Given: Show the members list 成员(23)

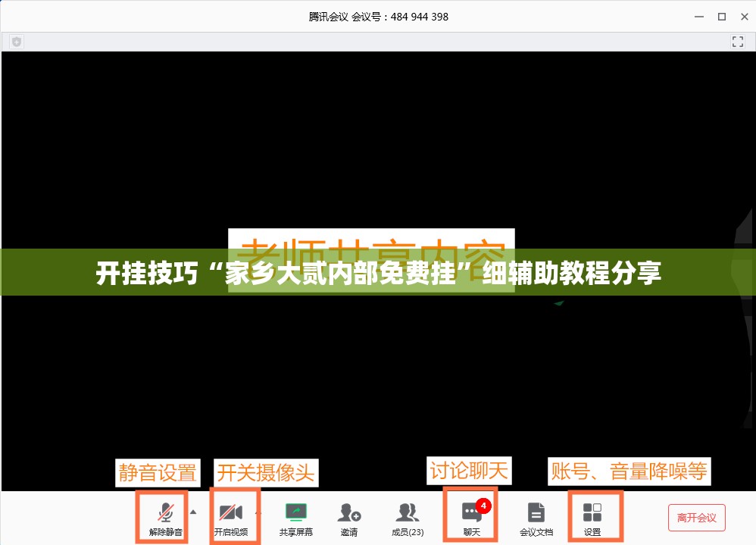Looking at the screenshot, I should (x=408, y=519).
